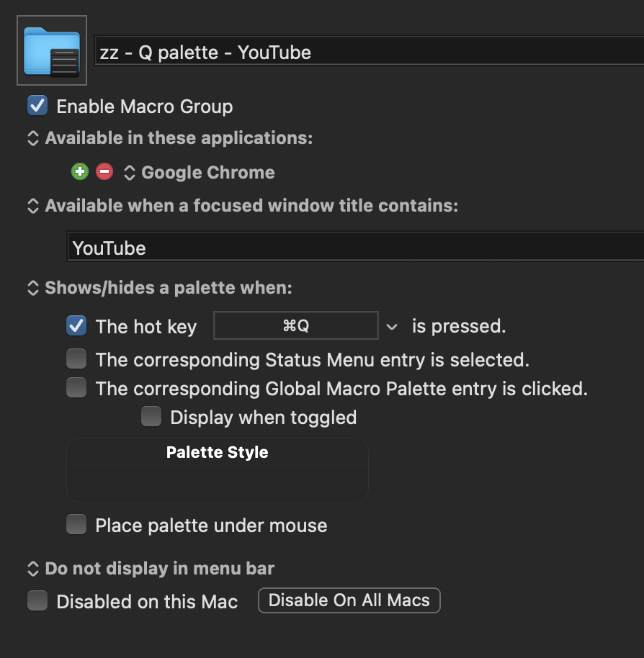The width and height of the screenshot is (644, 658).
Task: Click the macro group folder icon
Action: [x=51, y=50]
